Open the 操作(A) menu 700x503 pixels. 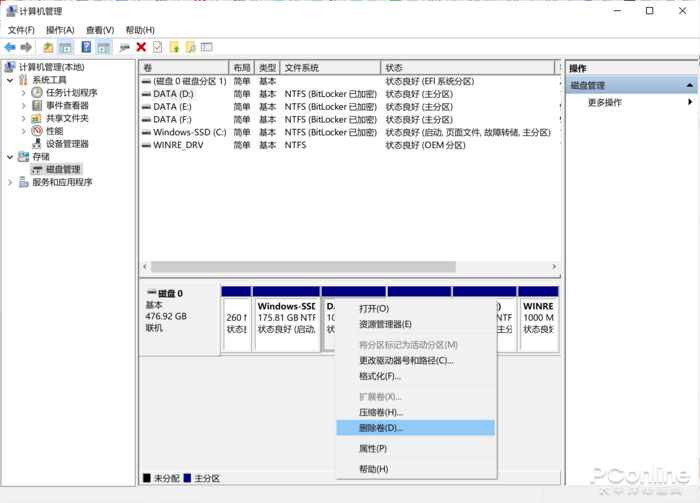pos(60,30)
